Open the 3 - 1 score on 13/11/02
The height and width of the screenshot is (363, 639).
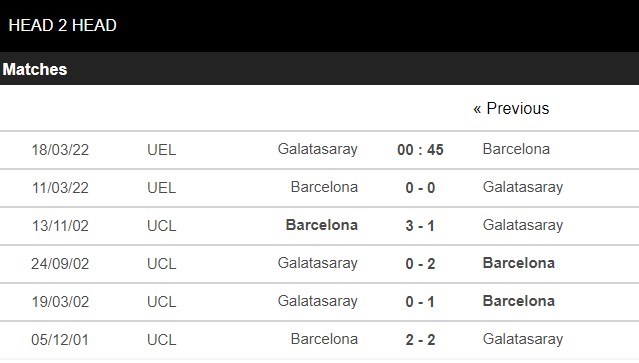(420, 225)
